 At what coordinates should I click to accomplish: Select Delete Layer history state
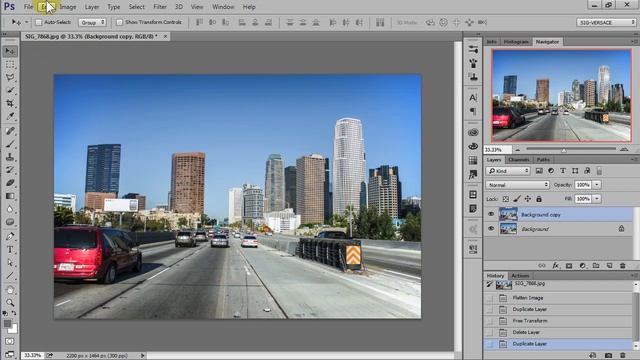tap(558, 332)
